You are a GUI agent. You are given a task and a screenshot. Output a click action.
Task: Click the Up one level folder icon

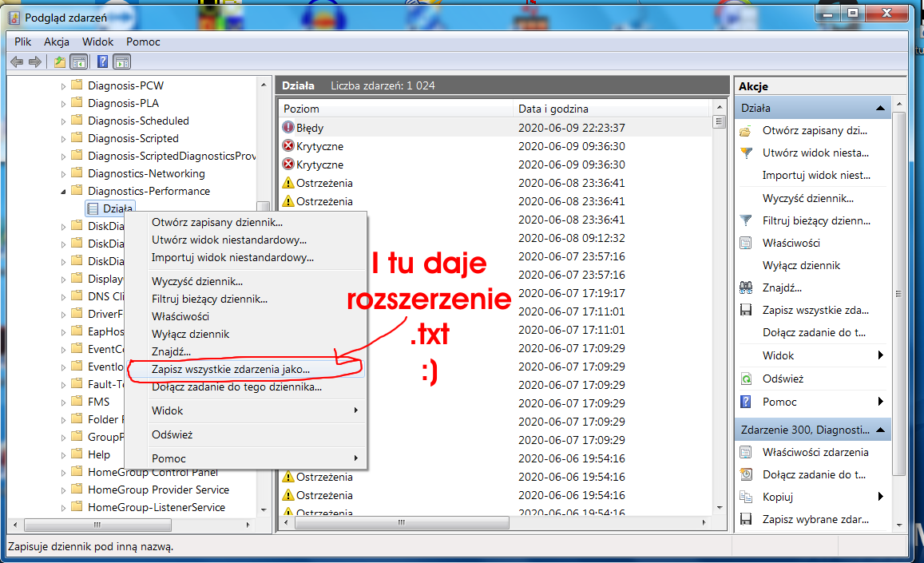point(60,62)
